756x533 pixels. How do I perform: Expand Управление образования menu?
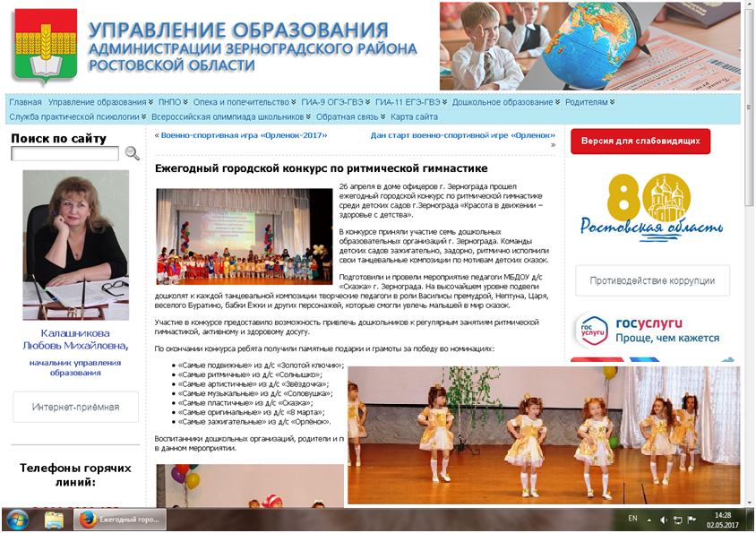pyautogui.click(x=100, y=102)
